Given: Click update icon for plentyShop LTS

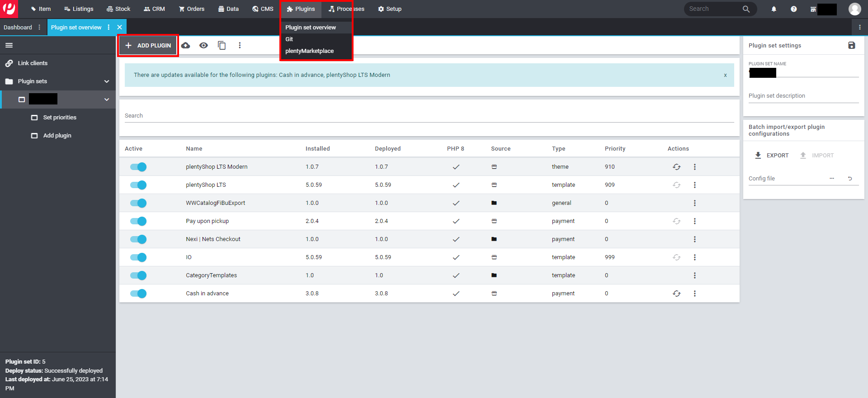Looking at the screenshot, I should point(676,185).
